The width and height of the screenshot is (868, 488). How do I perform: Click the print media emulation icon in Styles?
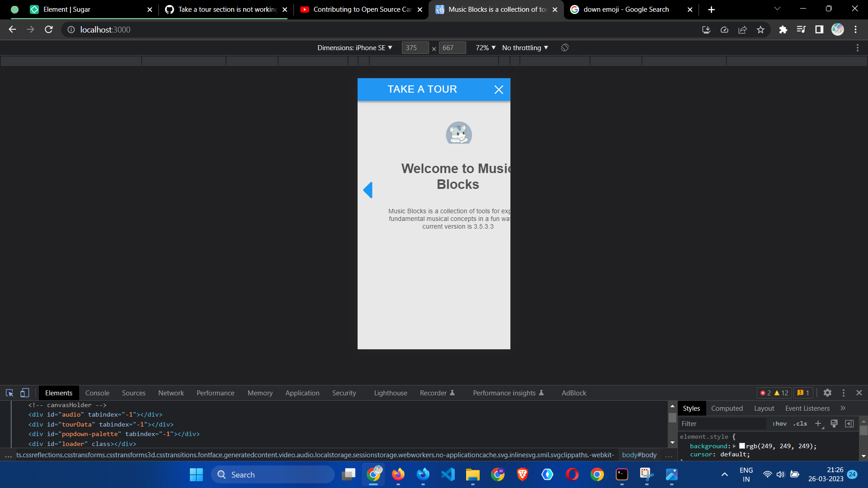tap(834, 423)
